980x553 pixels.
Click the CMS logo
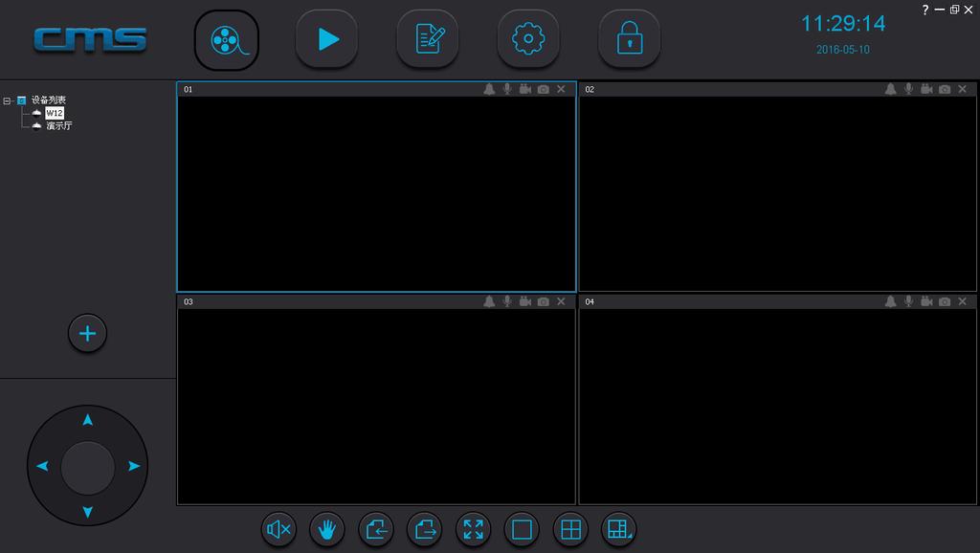tap(90, 40)
